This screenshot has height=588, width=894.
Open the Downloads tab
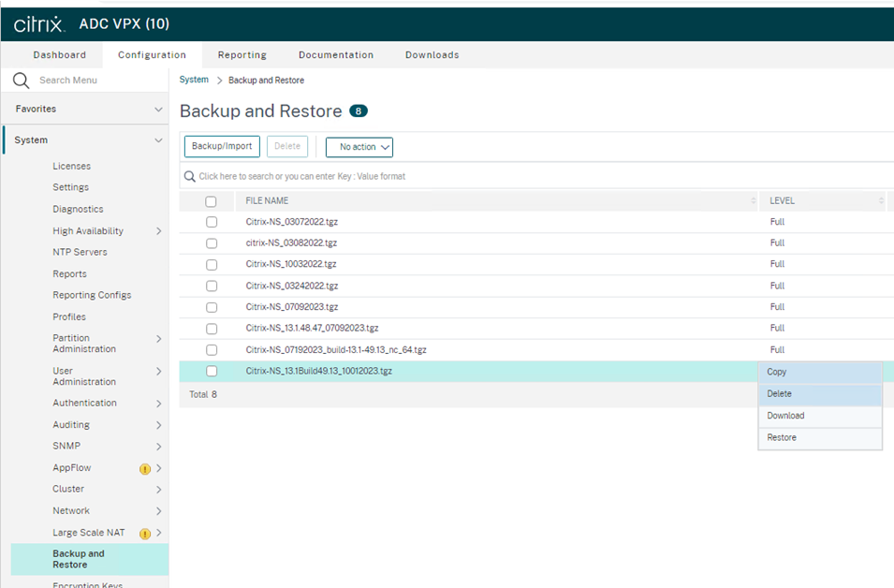pos(432,55)
